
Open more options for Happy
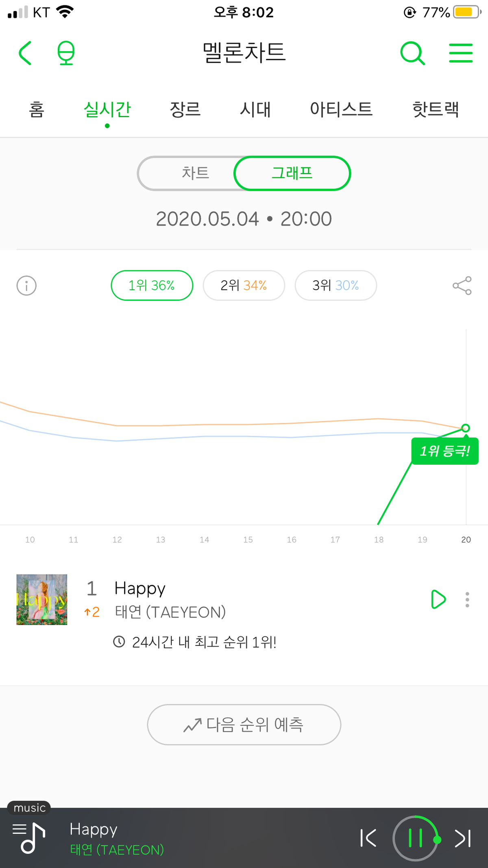point(467,599)
